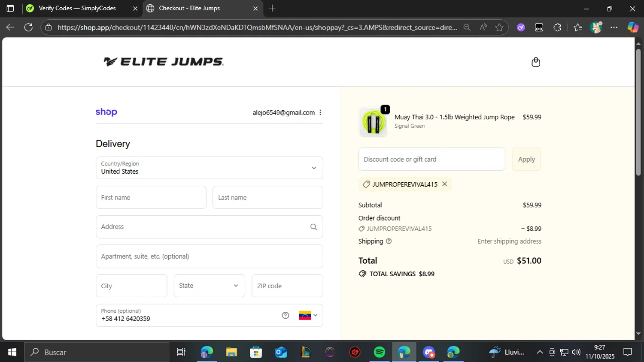Open the taskbar weather widget
Screen dimensions: 644x362
click(507, 352)
